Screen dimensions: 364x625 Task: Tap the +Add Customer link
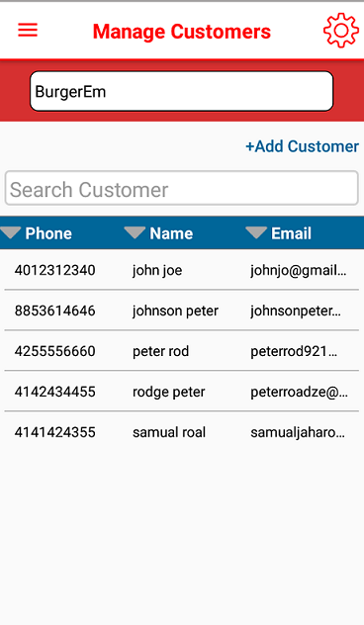click(303, 146)
